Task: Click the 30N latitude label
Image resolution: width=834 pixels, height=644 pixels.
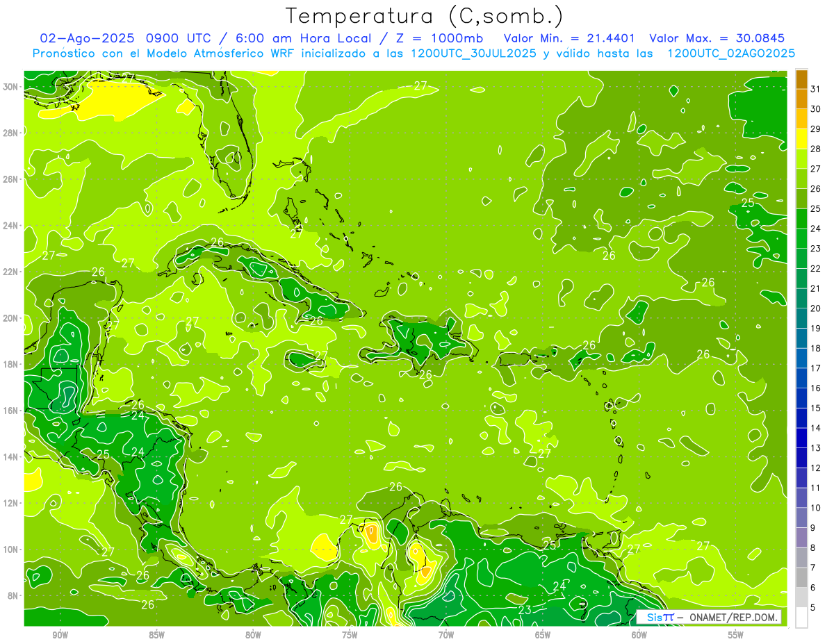Action: coord(11,87)
